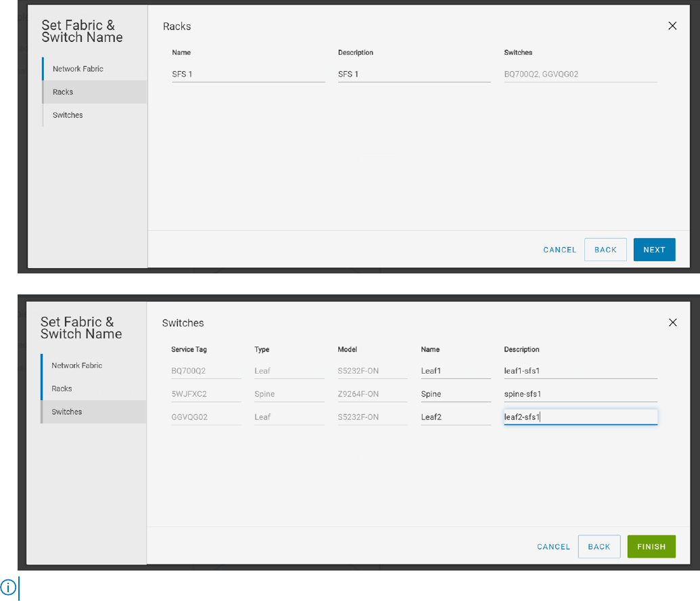Click the info icon below the Switches dialog
The image size is (700, 601).
pos(8,587)
